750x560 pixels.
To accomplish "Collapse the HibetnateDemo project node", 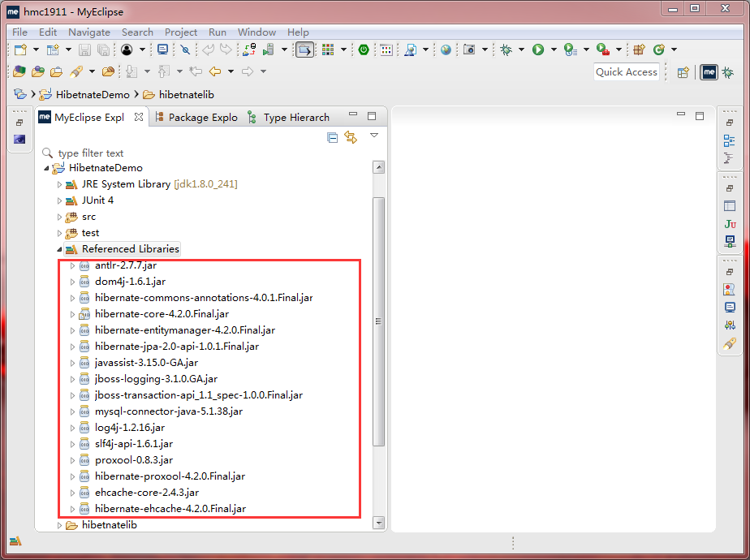I will tap(46, 168).
